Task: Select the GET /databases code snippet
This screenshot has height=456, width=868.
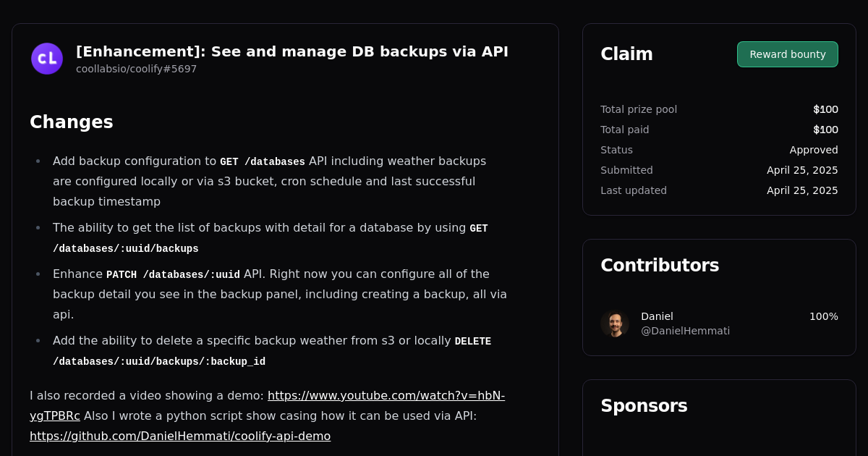Action: (x=262, y=161)
